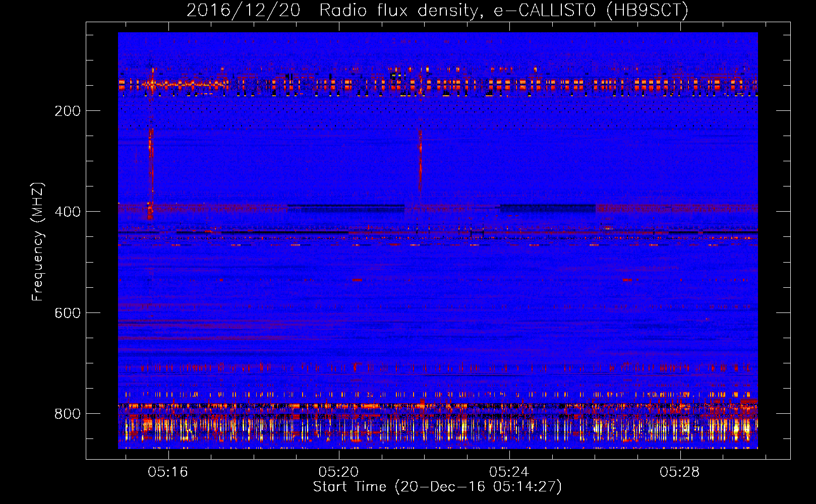Viewport: 816px width, 504px height.
Task: Click the 200 frequency tick label
Action: (68, 111)
